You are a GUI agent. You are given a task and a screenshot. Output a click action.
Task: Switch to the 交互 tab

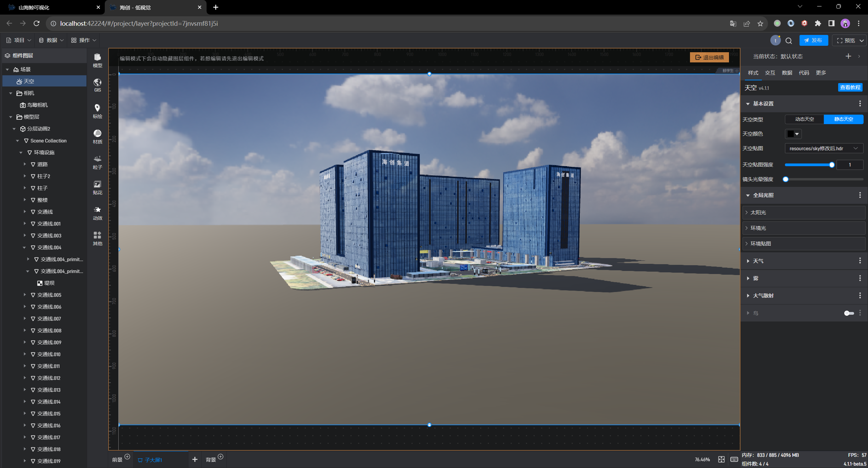click(770, 73)
